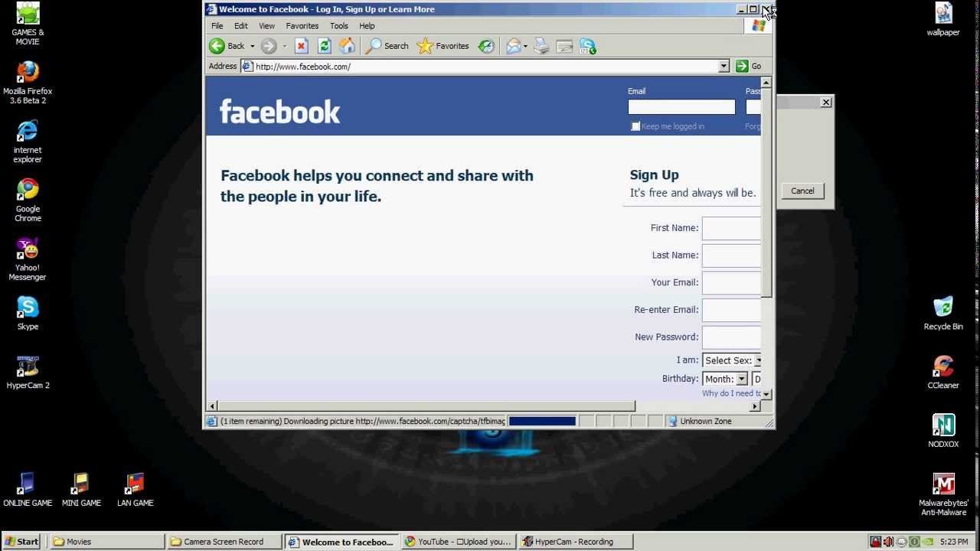Click the First Name input field
The width and height of the screenshot is (980, 551).
click(x=732, y=228)
